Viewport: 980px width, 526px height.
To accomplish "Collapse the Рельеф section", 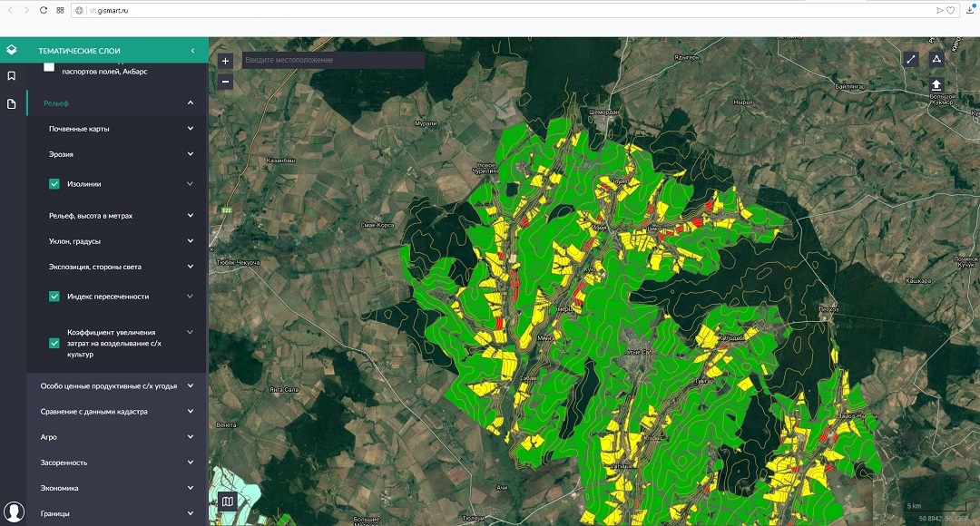I will (x=191, y=103).
